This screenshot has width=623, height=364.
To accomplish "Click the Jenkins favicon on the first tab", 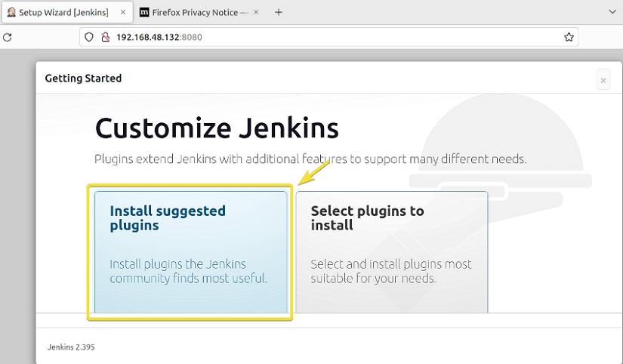I will pos(11,12).
